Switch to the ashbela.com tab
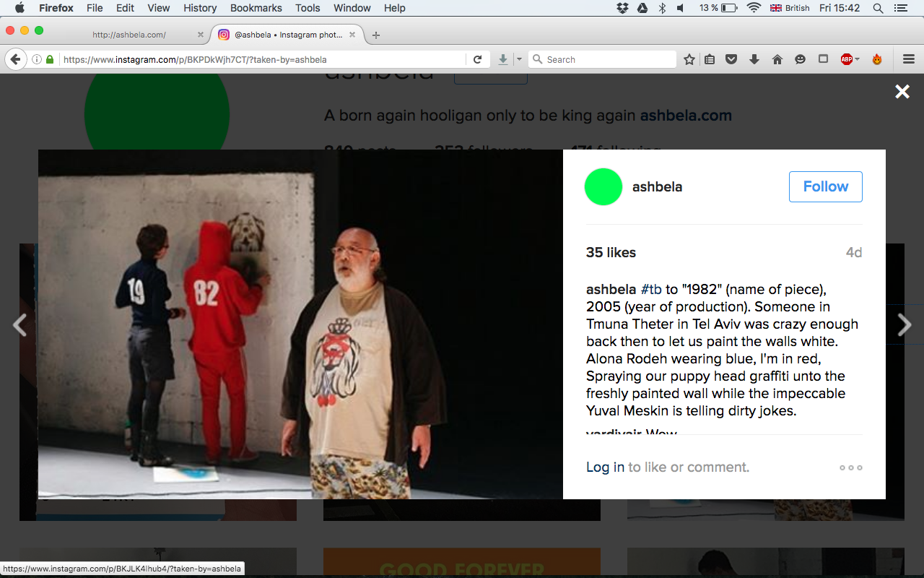The width and height of the screenshot is (924, 578). pos(130,35)
